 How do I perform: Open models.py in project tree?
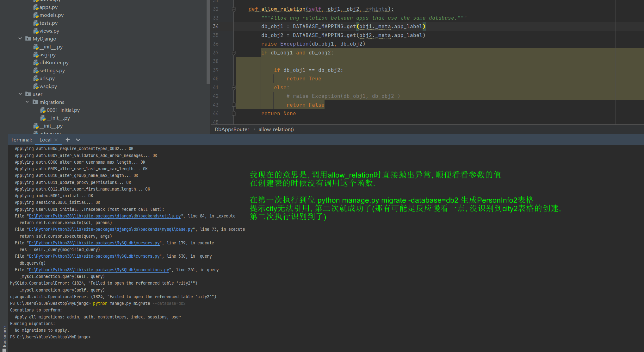coord(51,15)
